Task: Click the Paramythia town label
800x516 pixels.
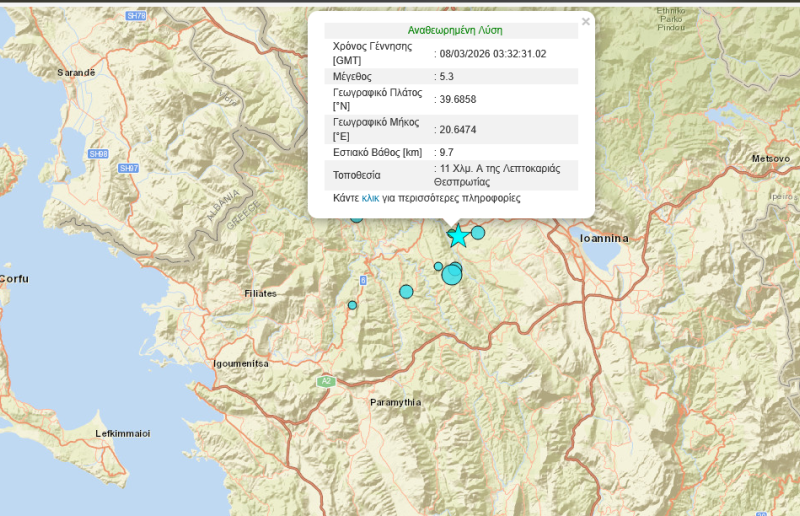Action: pos(395,402)
